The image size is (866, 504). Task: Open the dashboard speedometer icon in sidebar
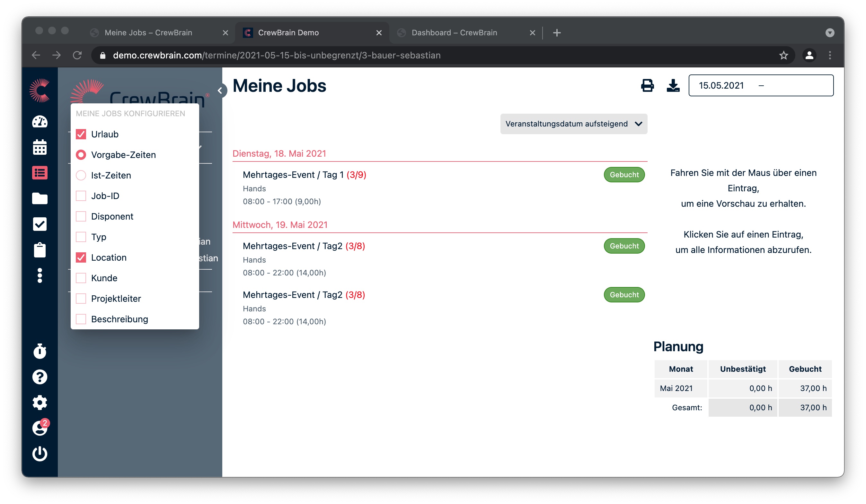[x=40, y=122]
